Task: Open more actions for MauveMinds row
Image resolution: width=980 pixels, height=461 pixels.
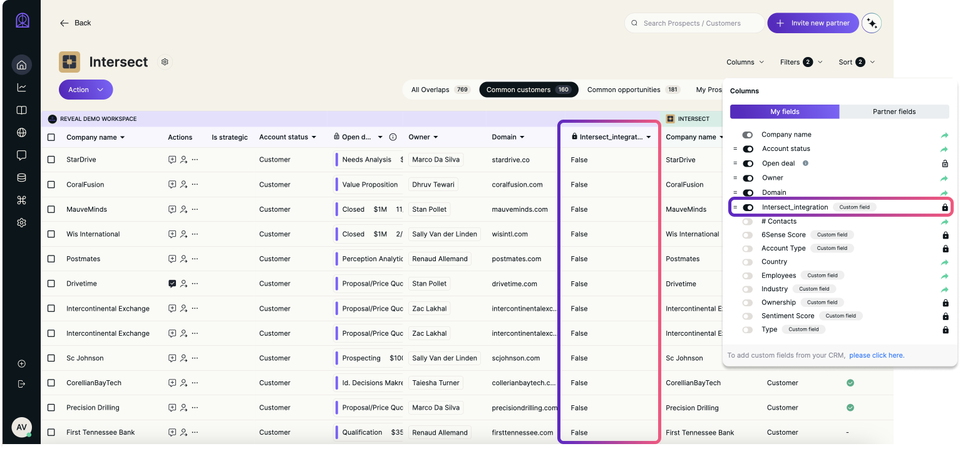Action: point(195,209)
